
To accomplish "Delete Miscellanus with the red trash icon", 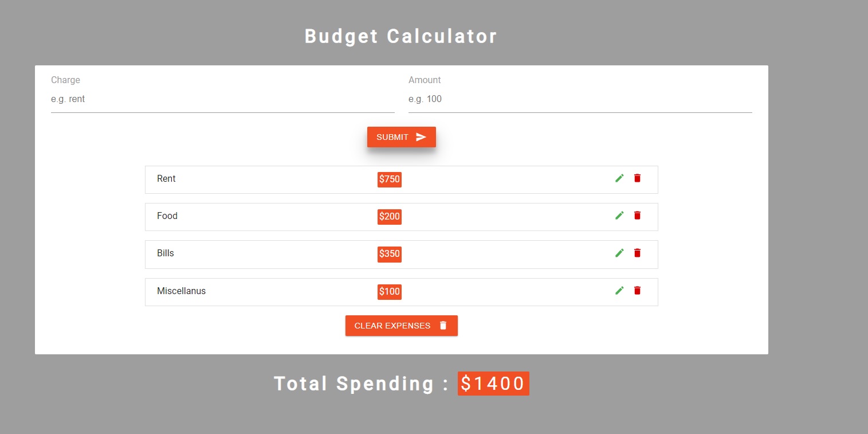I will pos(637,290).
